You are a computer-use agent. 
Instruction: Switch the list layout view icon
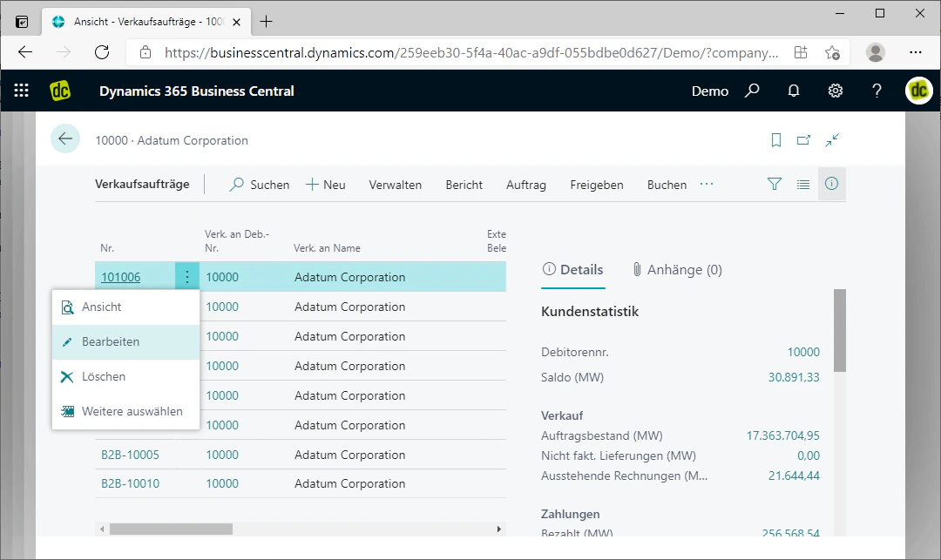pyautogui.click(x=803, y=184)
